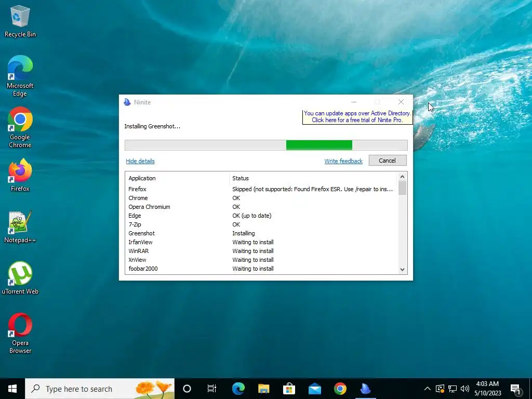Image resolution: width=532 pixels, height=399 pixels.
Task: Click the green installation progress bar
Action: (319, 145)
